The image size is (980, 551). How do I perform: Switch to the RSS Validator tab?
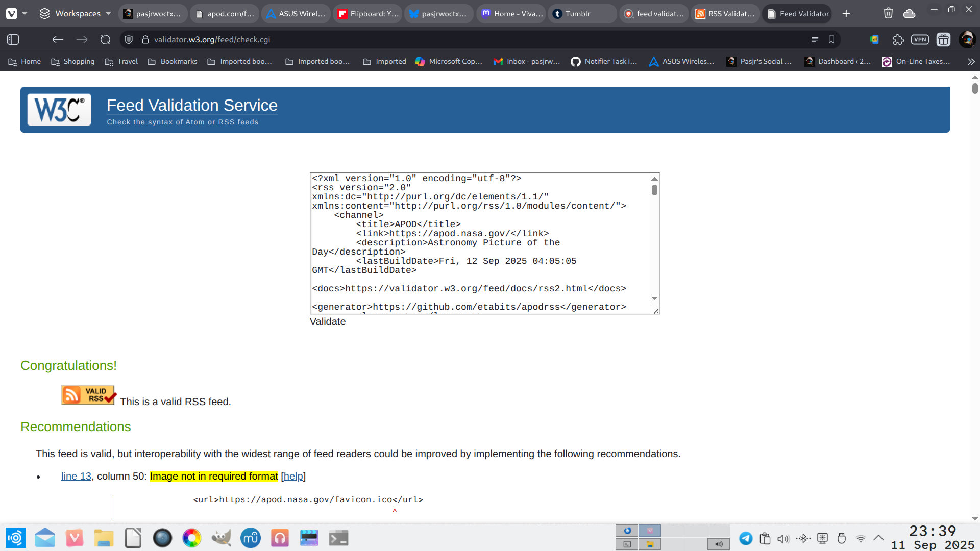725,14
